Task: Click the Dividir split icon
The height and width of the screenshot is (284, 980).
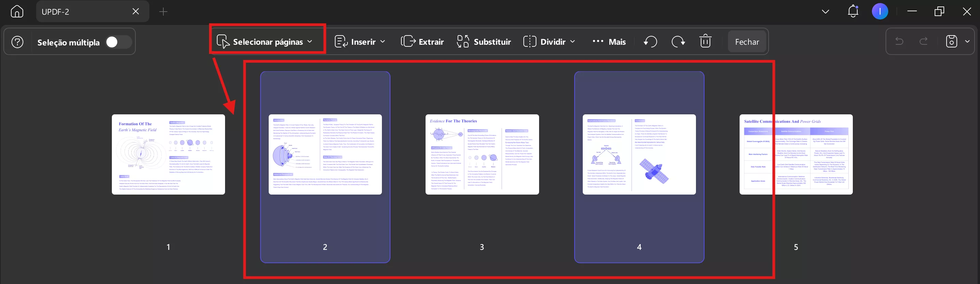Action: pyautogui.click(x=530, y=42)
